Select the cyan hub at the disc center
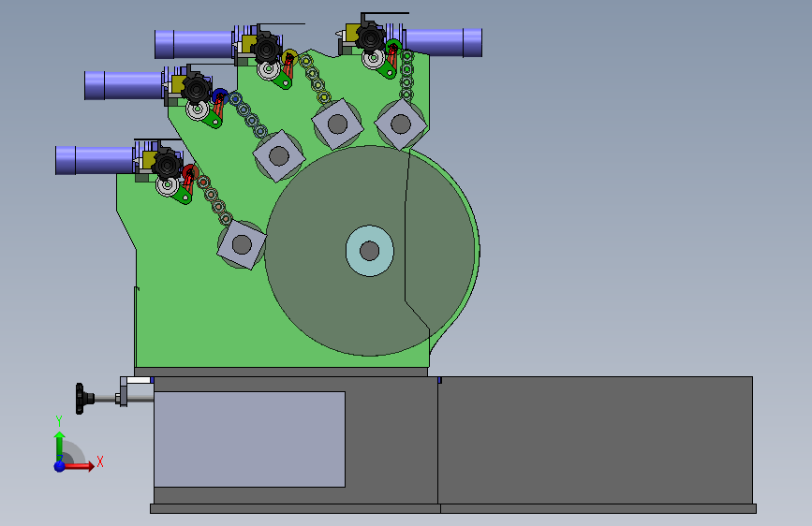This screenshot has height=526, width=812. tap(369, 251)
